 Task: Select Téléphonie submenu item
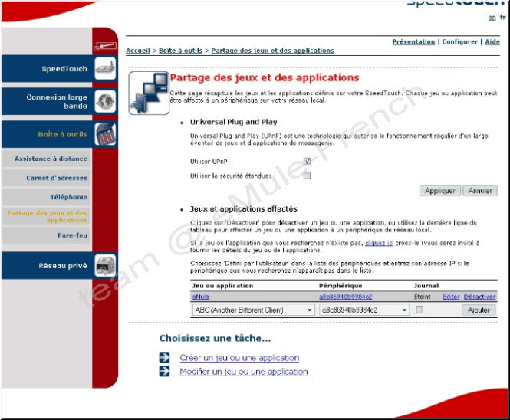46,197
